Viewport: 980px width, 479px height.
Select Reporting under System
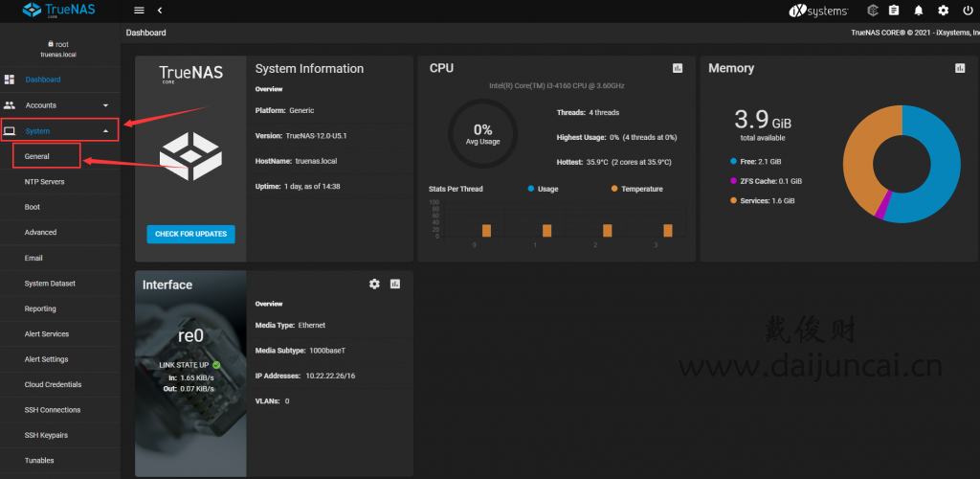(x=60, y=308)
